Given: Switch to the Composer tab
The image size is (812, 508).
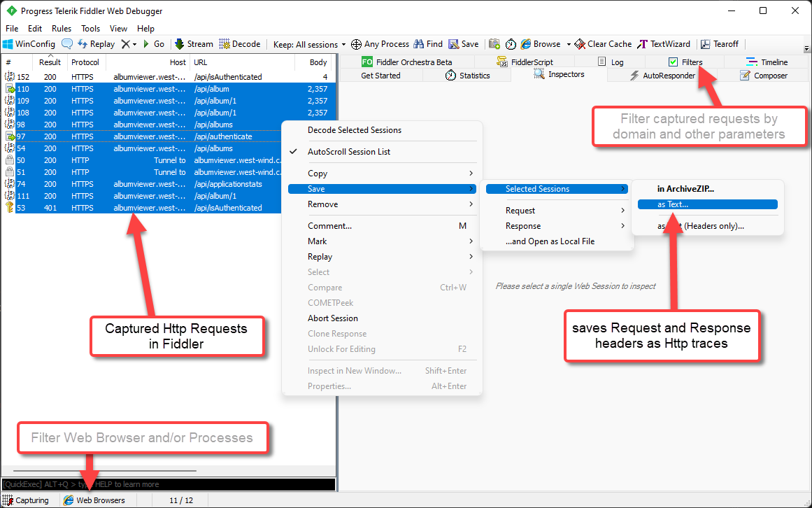Looking at the screenshot, I should pos(764,76).
